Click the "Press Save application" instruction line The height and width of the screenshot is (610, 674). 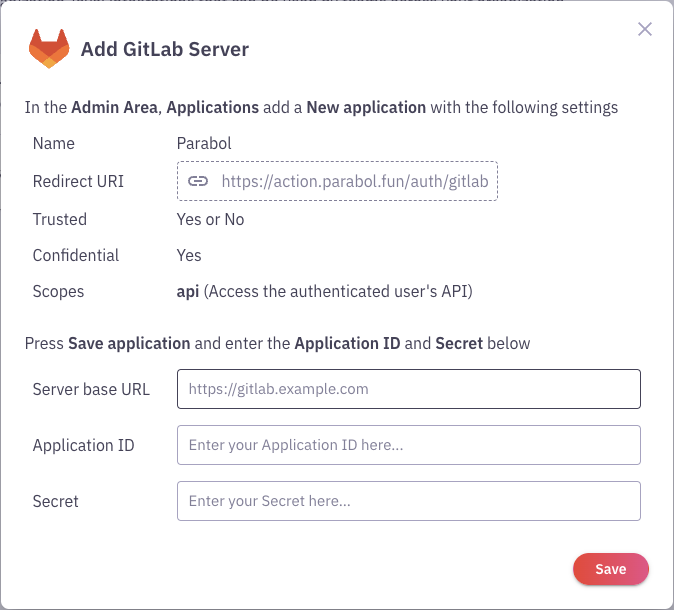tap(277, 343)
